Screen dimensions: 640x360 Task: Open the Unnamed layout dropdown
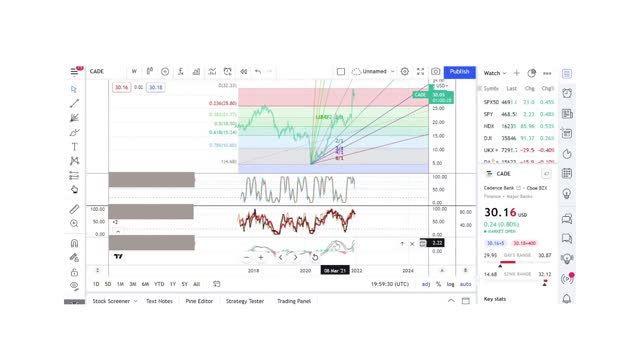coord(373,71)
